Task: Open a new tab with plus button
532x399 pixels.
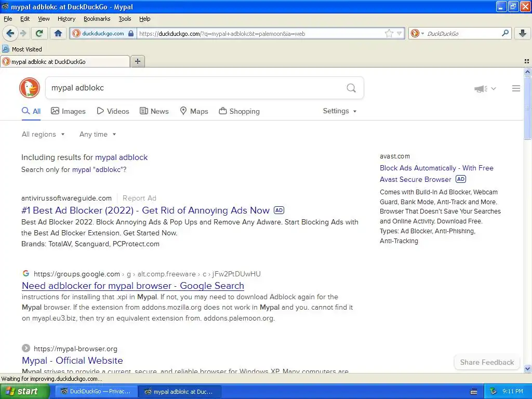Action: pos(138,61)
